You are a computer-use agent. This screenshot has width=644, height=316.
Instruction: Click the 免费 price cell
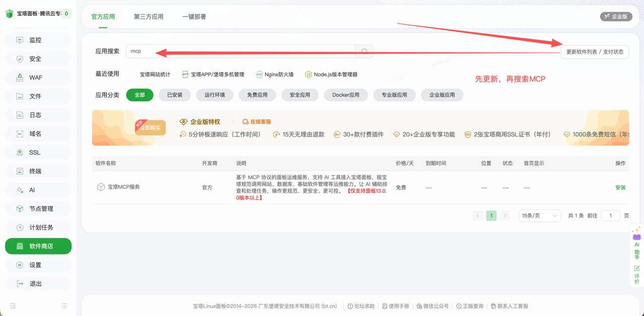pyautogui.click(x=401, y=187)
